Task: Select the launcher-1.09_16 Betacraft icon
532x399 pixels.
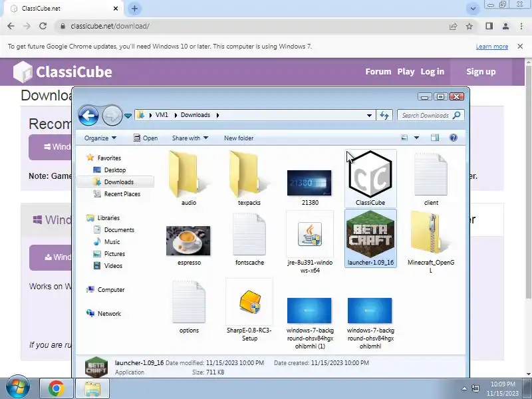Action: pyautogui.click(x=370, y=239)
